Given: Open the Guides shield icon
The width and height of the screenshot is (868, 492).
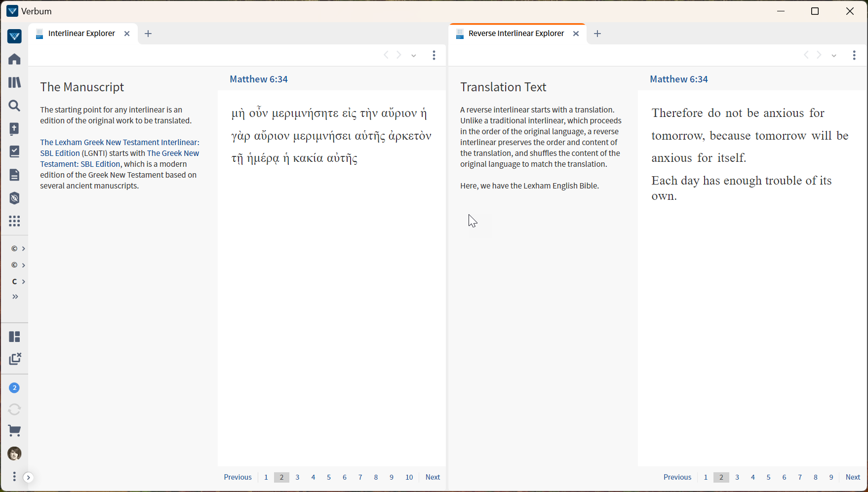Looking at the screenshot, I should (x=14, y=198).
